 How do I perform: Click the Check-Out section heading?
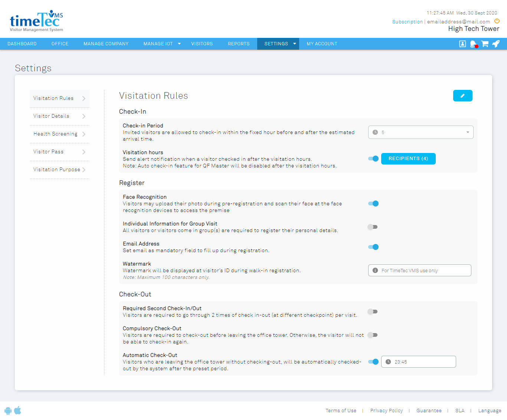click(135, 294)
